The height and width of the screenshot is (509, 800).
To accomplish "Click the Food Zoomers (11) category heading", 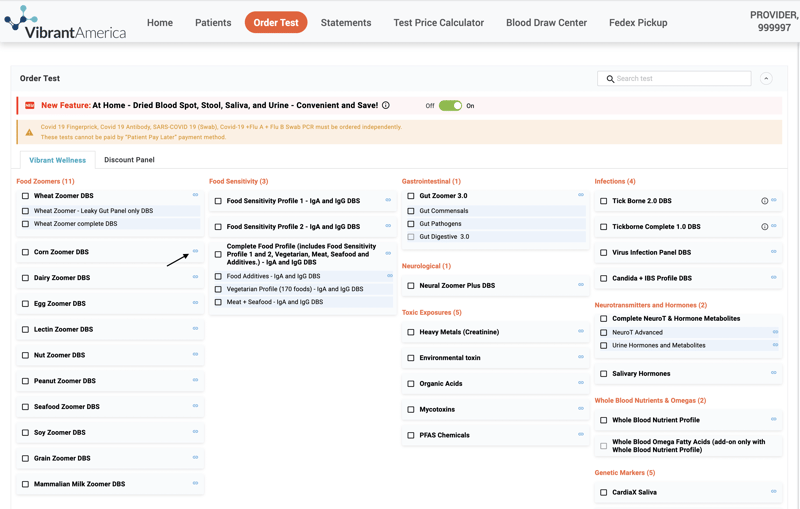I will pyautogui.click(x=45, y=182).
